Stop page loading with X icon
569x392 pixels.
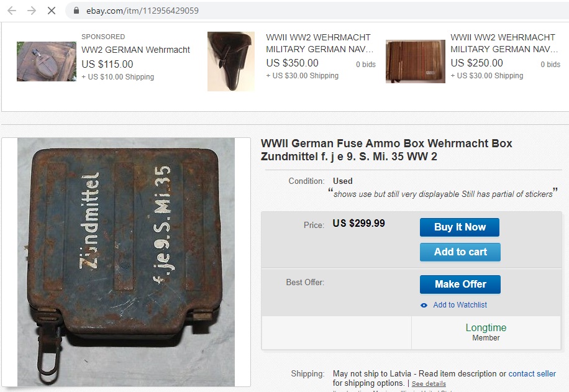[x=52, y=11]
